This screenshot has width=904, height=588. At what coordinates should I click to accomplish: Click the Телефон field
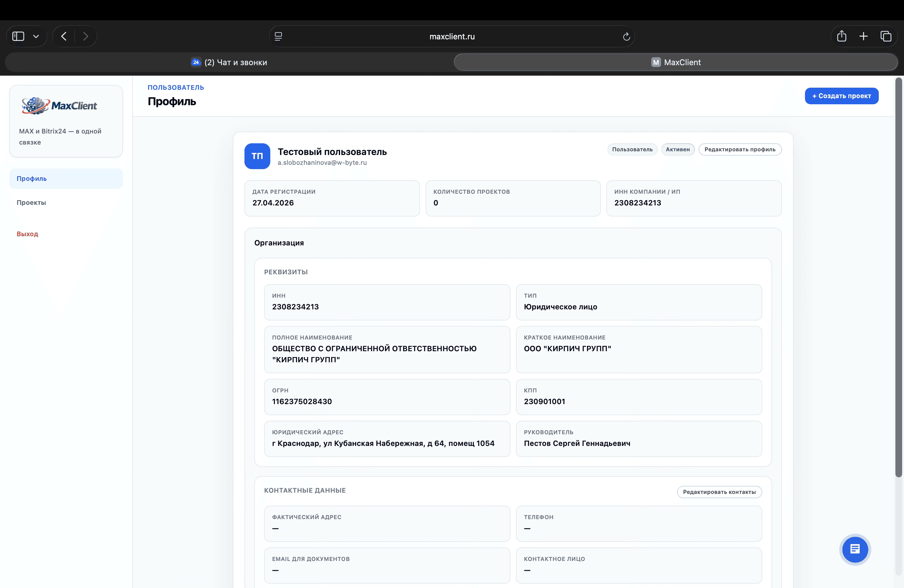(x=639, y=523)
